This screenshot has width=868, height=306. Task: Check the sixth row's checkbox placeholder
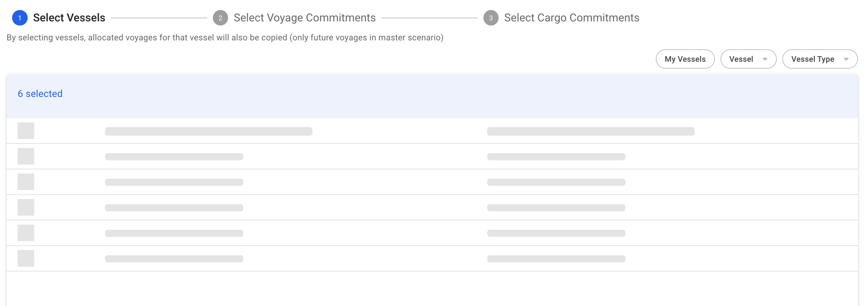click(26, 258)
